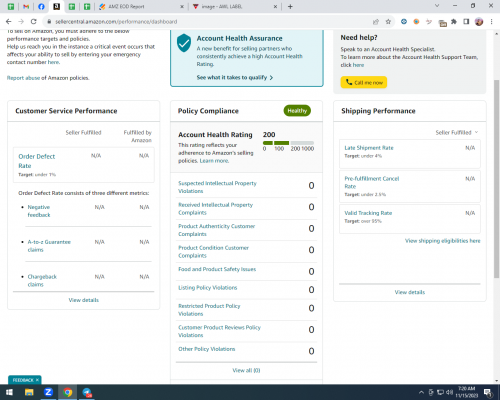Close the image - AWL LABEL tab
The width and height of the screenshot is (500, 400).
pyautogui.click(x=276, y=6)
